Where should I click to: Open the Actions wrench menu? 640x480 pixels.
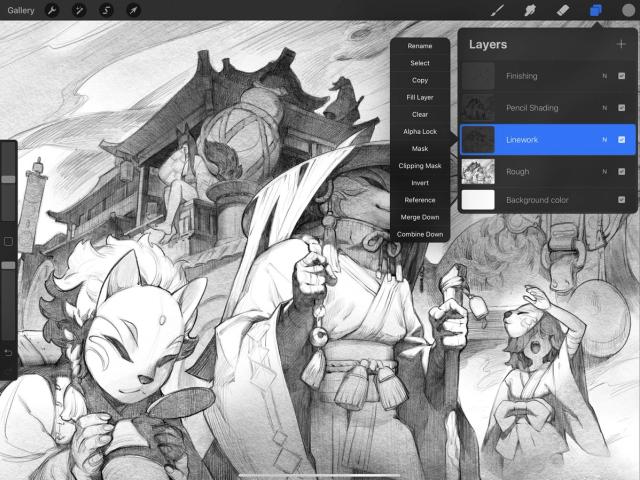52,10
